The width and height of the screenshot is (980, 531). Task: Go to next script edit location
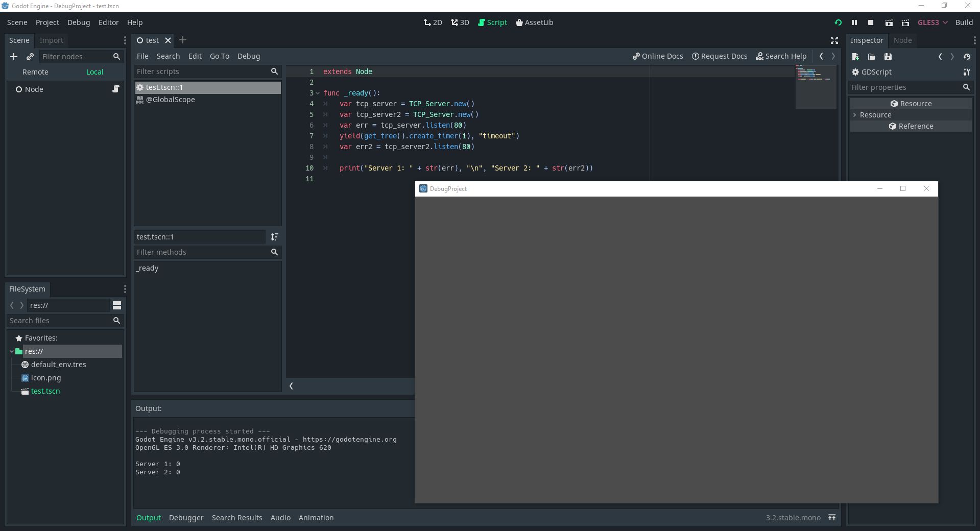(833, 56)
